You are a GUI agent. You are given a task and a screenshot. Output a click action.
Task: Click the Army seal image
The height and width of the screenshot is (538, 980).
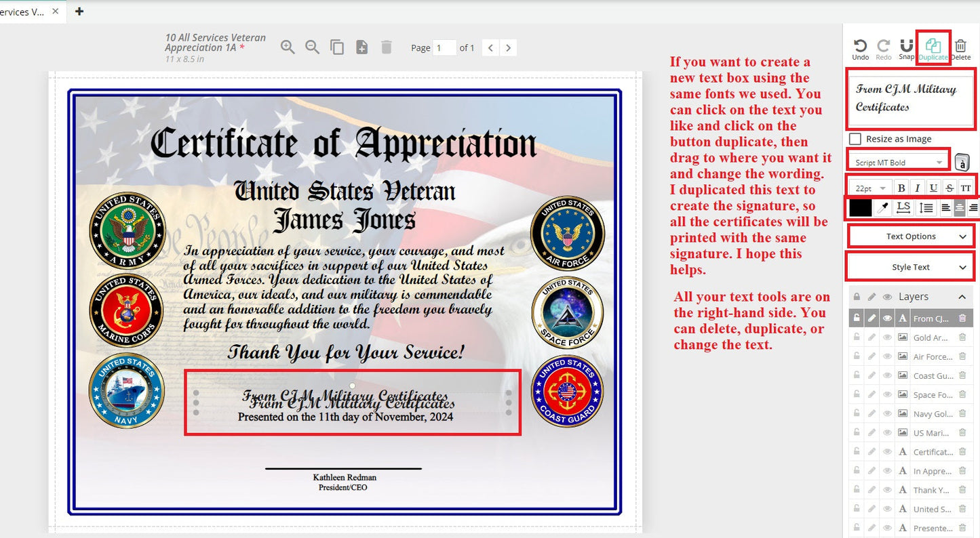128,230
